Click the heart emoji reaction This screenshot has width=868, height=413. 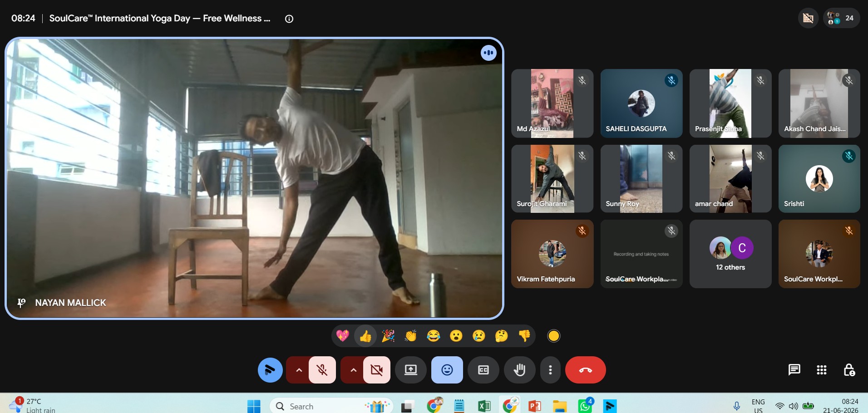[x=343, y=336]
